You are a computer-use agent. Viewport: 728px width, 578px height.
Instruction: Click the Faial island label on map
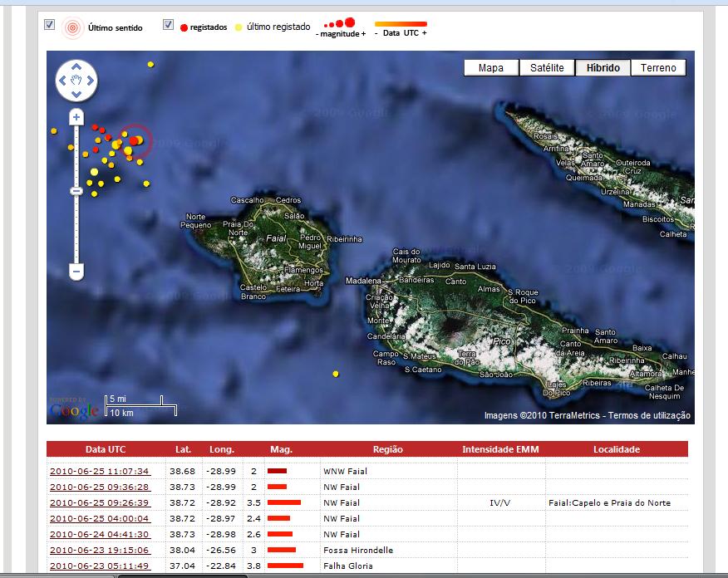276,238
